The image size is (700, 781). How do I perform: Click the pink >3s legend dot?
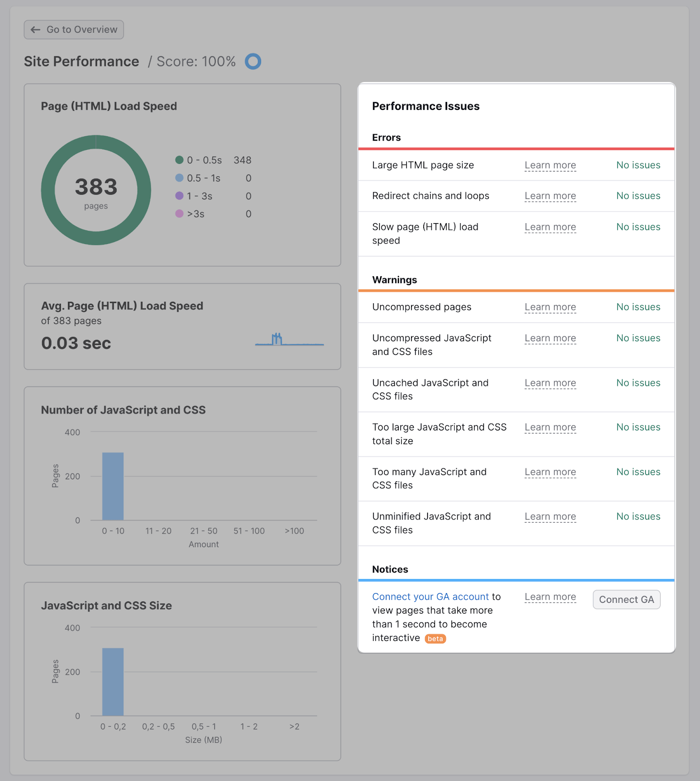click(179, 214)
